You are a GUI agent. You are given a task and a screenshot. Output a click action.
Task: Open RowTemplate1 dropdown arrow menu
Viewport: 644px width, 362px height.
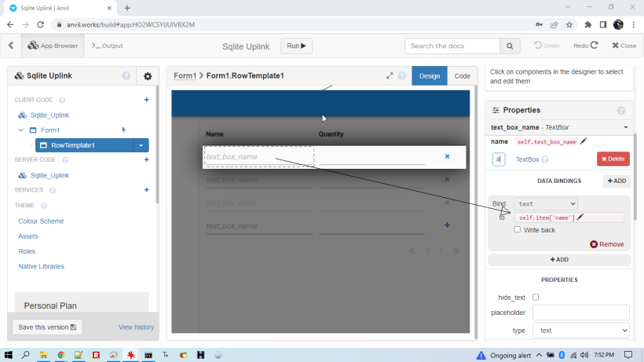(141, 145)
